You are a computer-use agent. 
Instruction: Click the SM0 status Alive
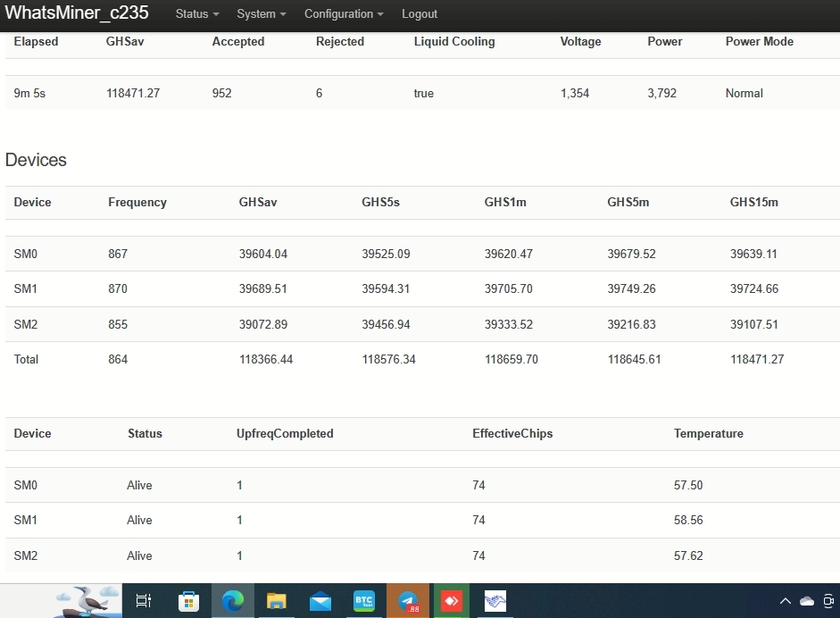pyautogui.click(x=139, y=486)
